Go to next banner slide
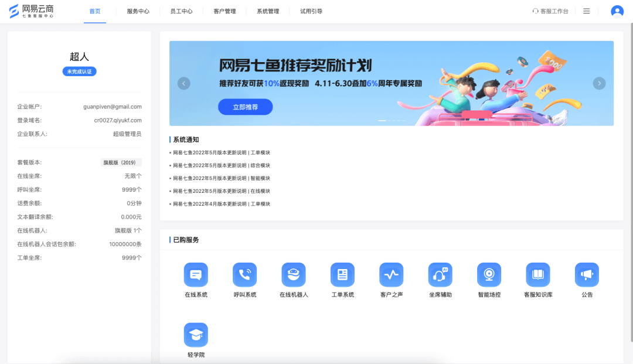633x364 pixels. tap(599, 83)
